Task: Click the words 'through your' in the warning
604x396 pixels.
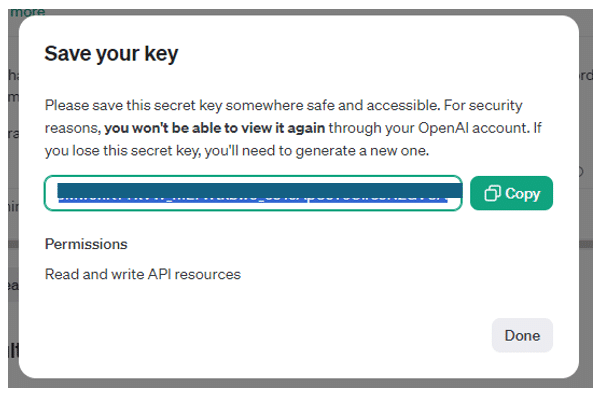Action: [371, 128]
